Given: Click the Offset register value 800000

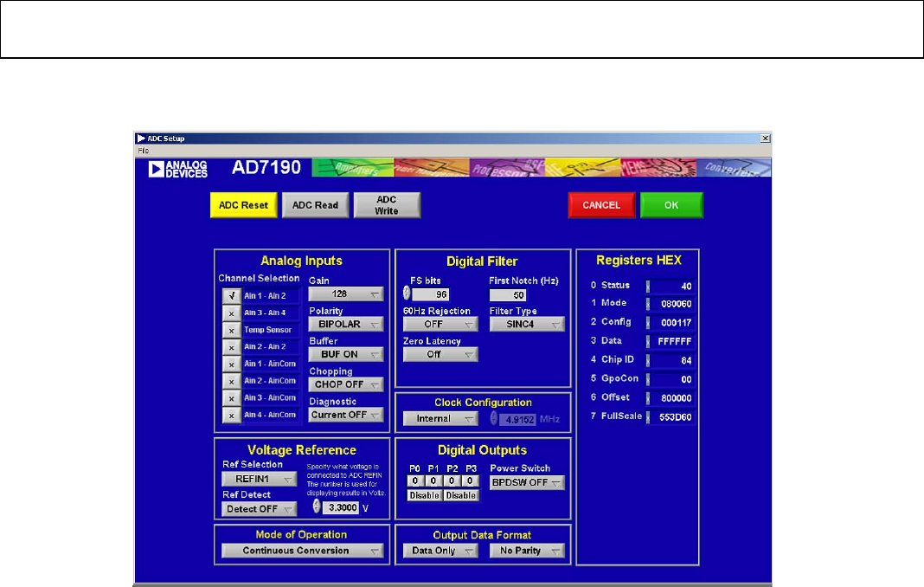Looking at the screenshot, I should pos(672,398).
